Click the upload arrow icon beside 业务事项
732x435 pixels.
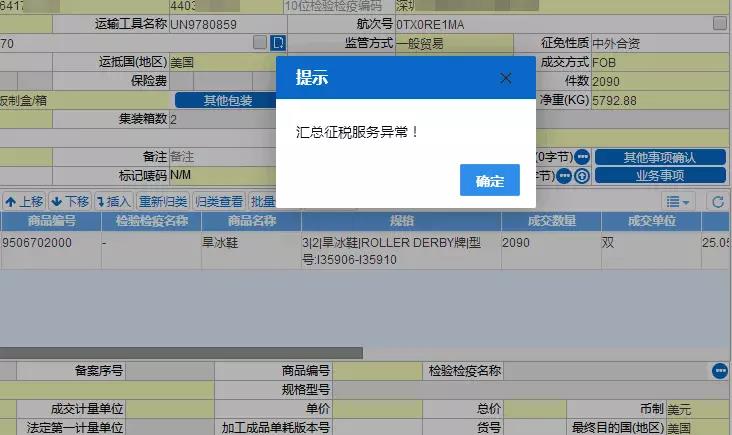(582, 176)
